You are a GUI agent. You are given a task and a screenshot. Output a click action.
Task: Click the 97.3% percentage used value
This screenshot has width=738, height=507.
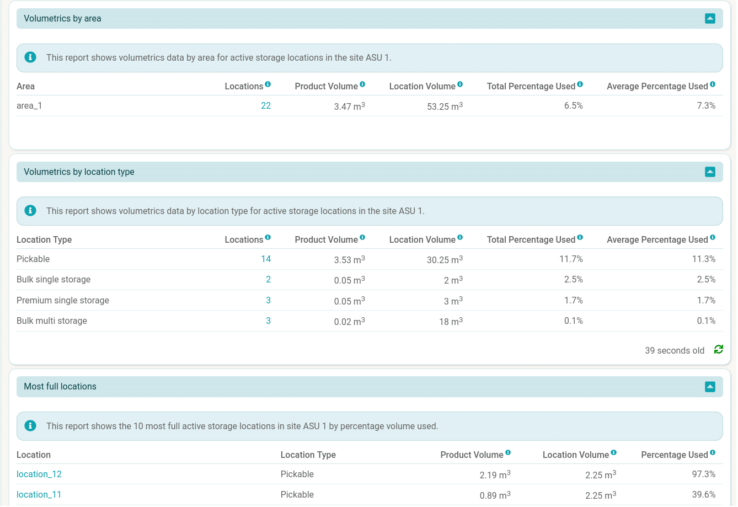[x=704, y=474]
